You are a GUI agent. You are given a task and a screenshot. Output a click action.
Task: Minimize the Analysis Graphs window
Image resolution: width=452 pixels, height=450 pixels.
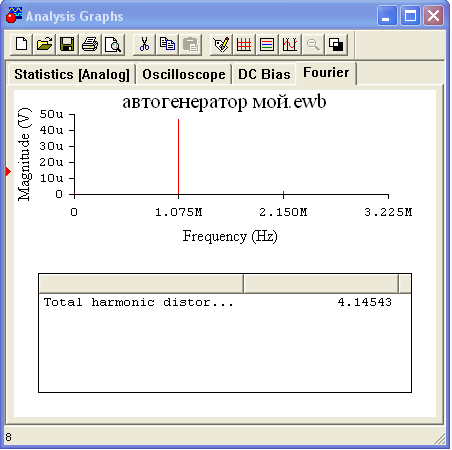387,16
